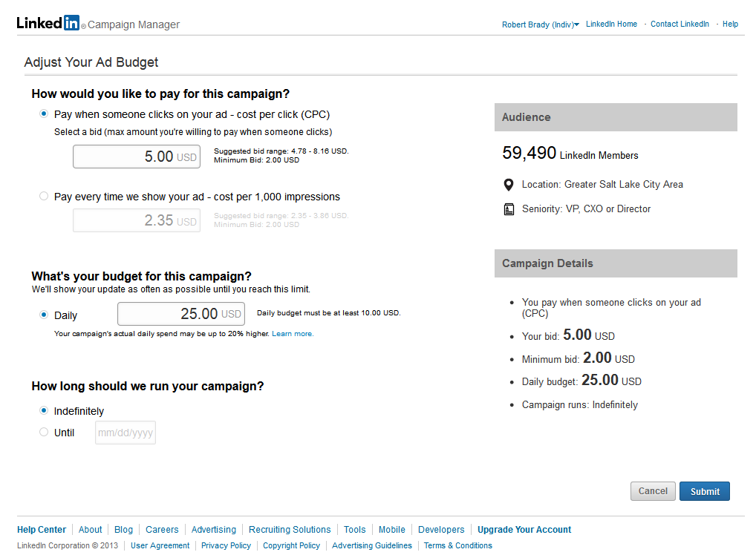Open the Careers footer link
Screen dimensions: 756x555
pyautogui.click(x=162, y=530)
